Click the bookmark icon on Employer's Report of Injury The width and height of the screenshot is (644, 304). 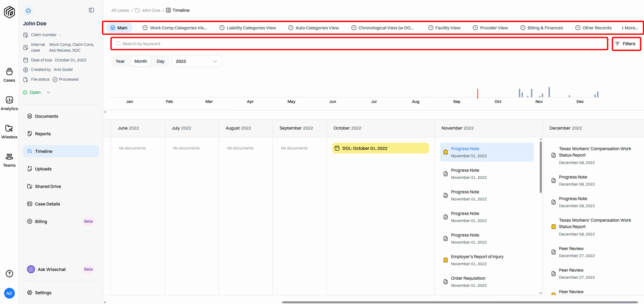pyautogui.click(x=445, y=260)
